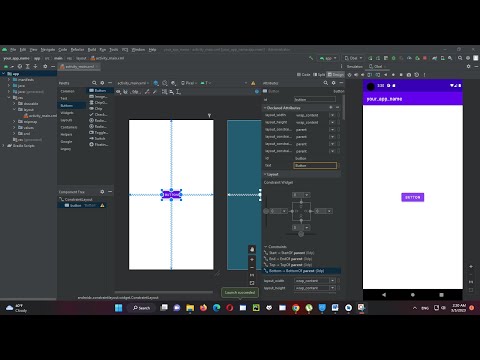This screenshot has height=360, width=480.
Task: Open the top margin dropdown in the Constraint Widget
Action: pyautogui.click(x=306, y=195)
